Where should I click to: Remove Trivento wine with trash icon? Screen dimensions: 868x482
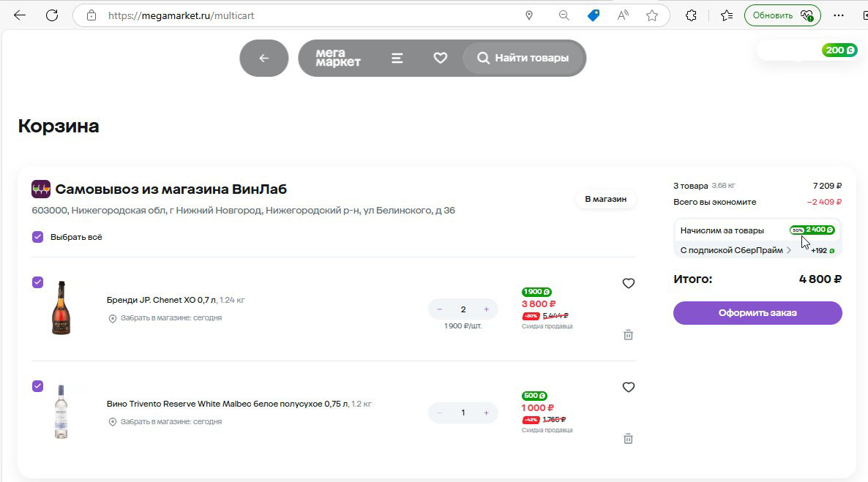click(x=628, y=439)
